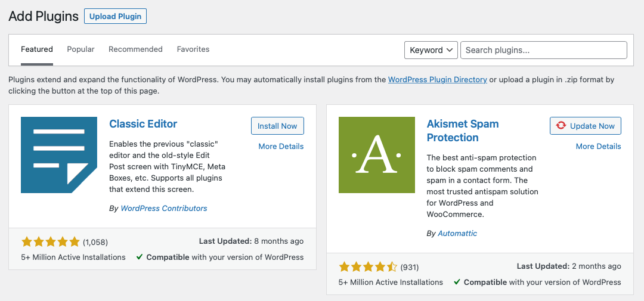The width and height of the screenshot is (644, 301).
Task: Click Classic Editor's star rating
Action: pos(51,242)
